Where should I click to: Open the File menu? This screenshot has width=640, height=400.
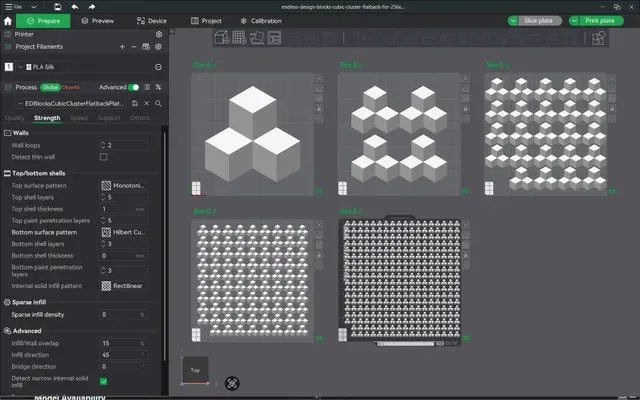click(x=14, y=7)
